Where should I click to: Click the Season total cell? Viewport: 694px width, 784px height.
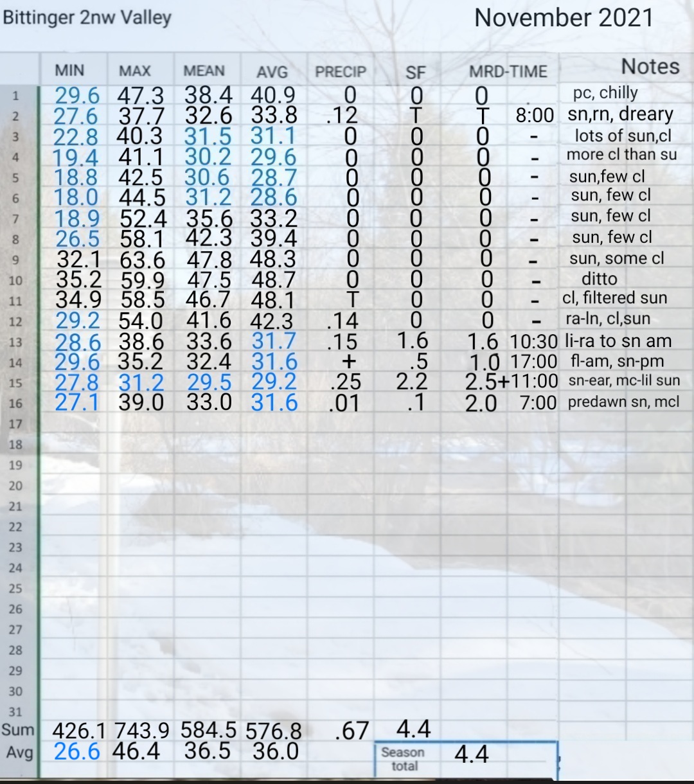click(x=403, y=759)
